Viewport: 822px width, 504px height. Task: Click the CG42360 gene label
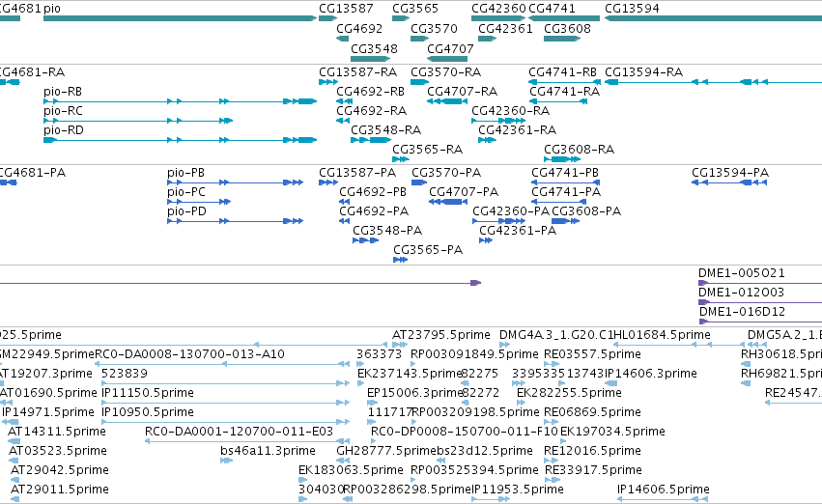point(498,9)
